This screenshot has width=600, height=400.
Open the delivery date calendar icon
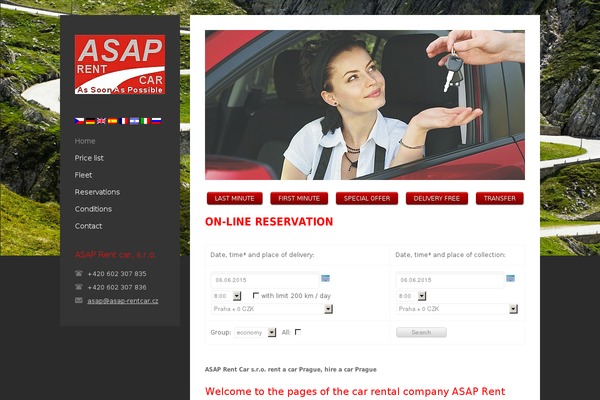pos(326,278)
